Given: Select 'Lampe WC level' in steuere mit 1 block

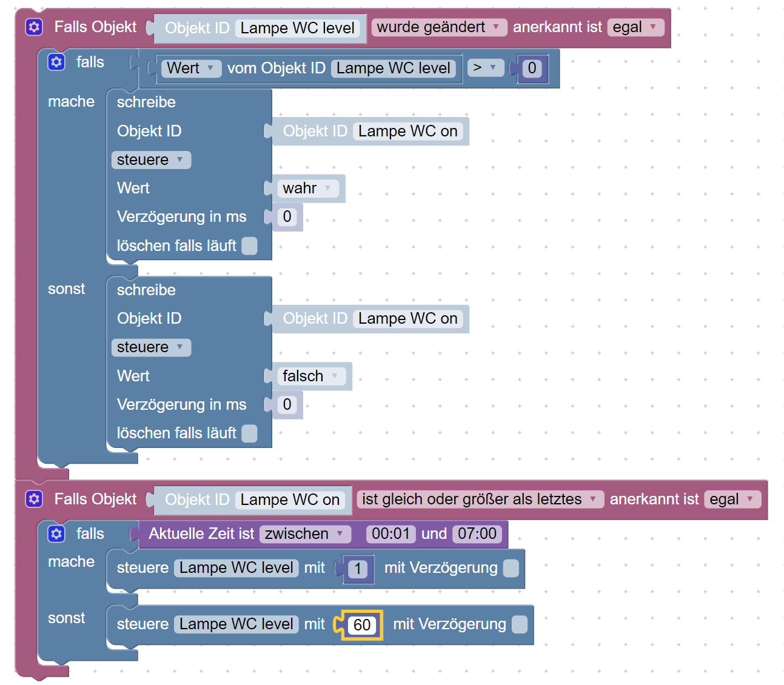Looking at the screenshot, I should coord(236,568).
